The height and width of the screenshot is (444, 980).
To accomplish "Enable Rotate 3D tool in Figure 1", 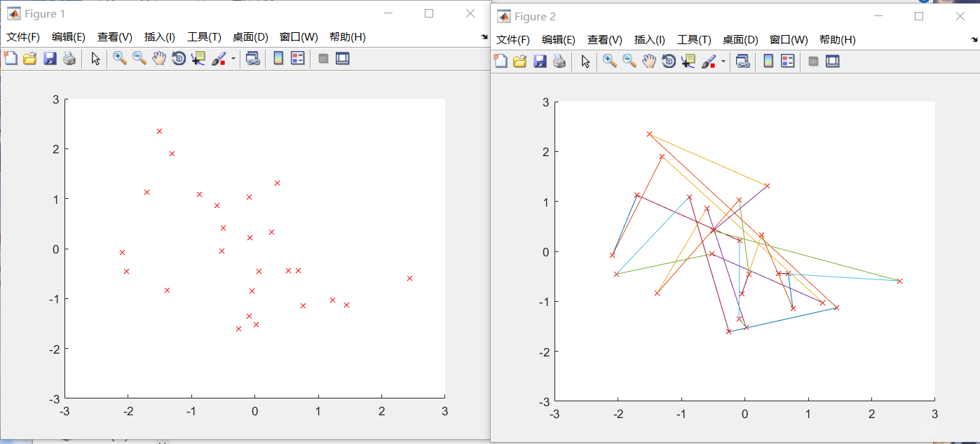I will click(179, 59).
